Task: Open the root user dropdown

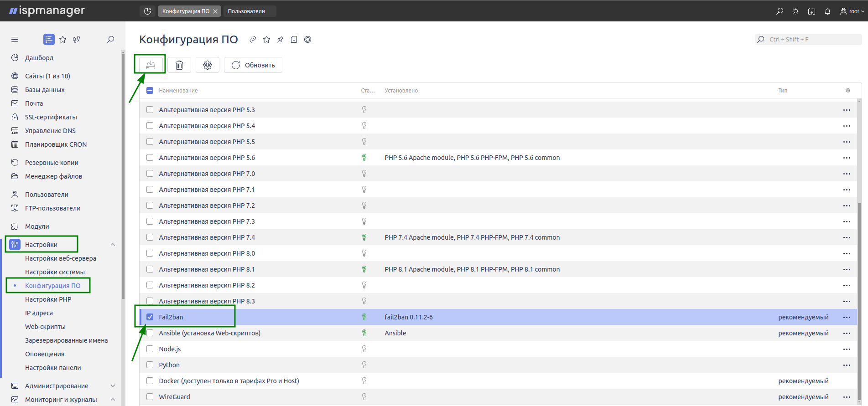Action: click(x=852, y=11)
